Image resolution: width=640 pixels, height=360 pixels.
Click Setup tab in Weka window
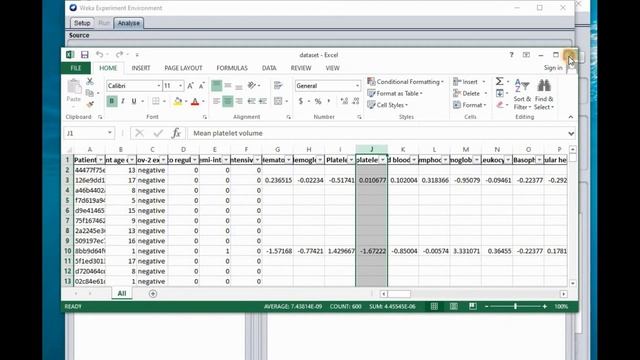click(x=82, y=23)
